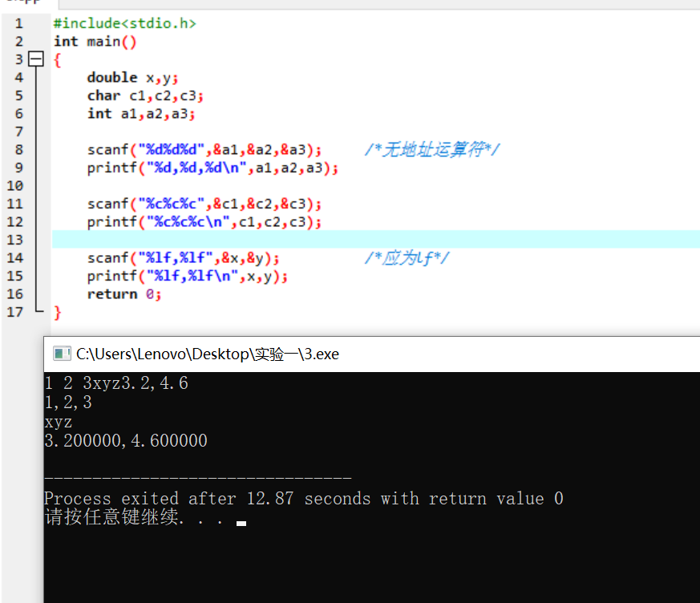Click the comment 应为lf
Image resolution: width=700 pixels, height=603 pixels.
point(407,258)
